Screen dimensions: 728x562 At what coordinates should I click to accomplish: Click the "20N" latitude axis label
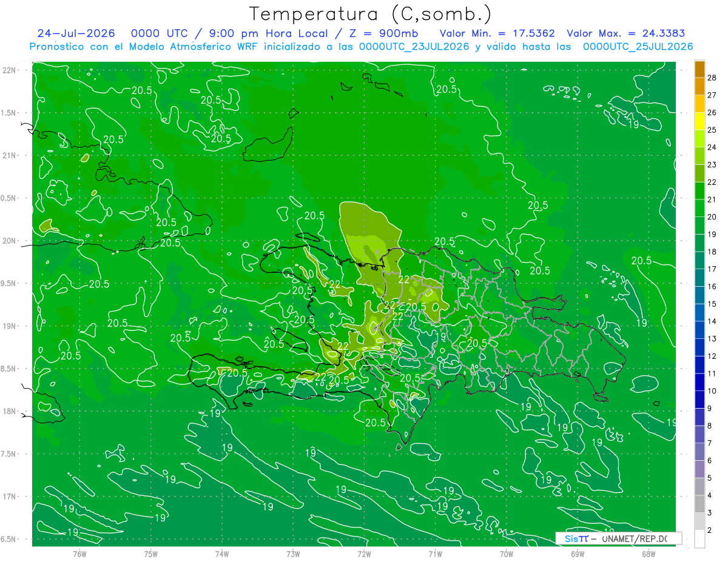click(x=9, y=241)
